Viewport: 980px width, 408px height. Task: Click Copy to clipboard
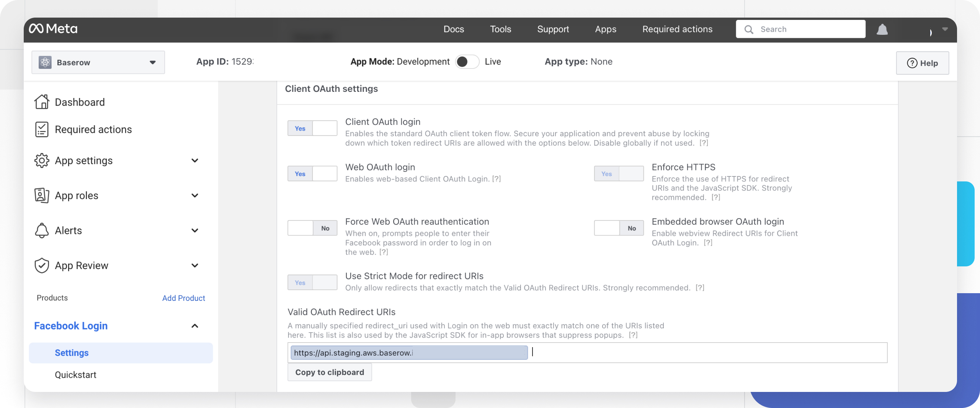tap(330, 372)
